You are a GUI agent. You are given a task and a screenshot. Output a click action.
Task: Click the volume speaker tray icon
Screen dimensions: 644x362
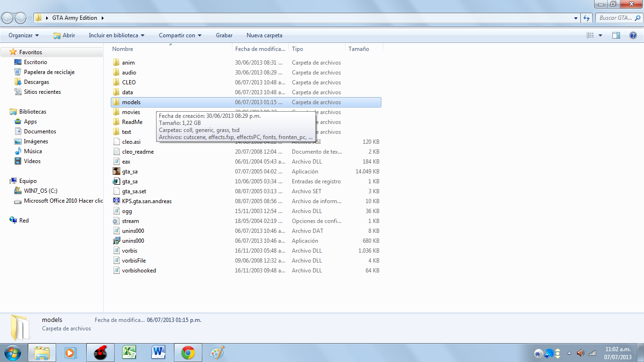tap(580, 353)
